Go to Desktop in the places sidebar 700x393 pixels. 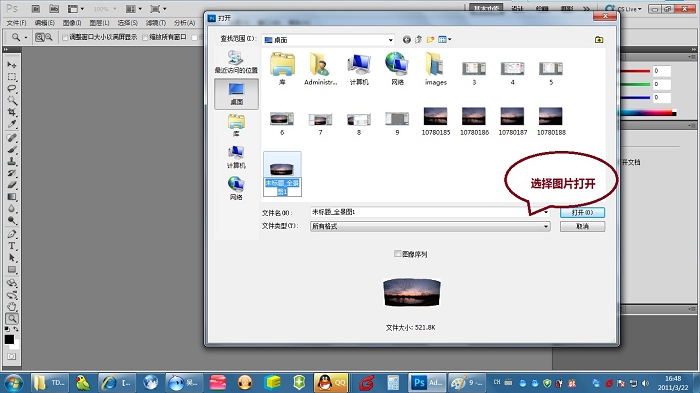click(236, 94)
